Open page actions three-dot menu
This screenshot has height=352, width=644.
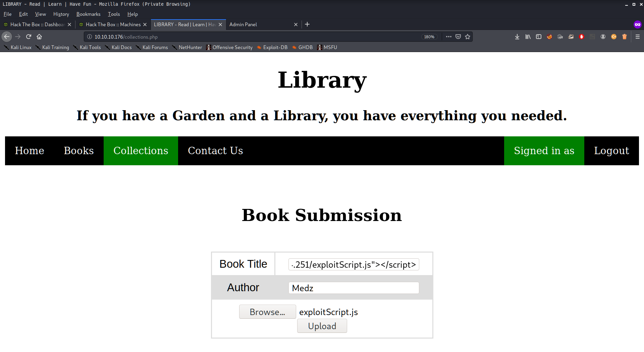448,37
